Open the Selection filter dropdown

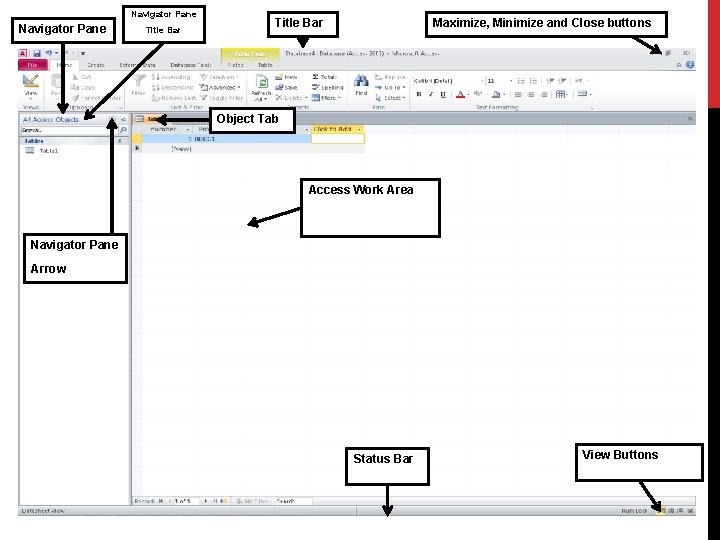coord(220,77)
